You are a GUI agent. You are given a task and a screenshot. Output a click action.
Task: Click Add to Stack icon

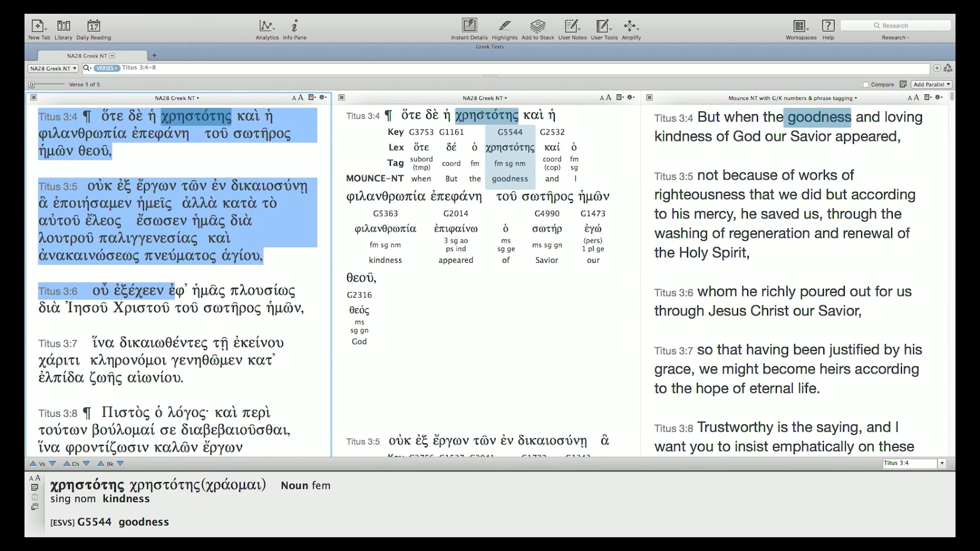537,27
